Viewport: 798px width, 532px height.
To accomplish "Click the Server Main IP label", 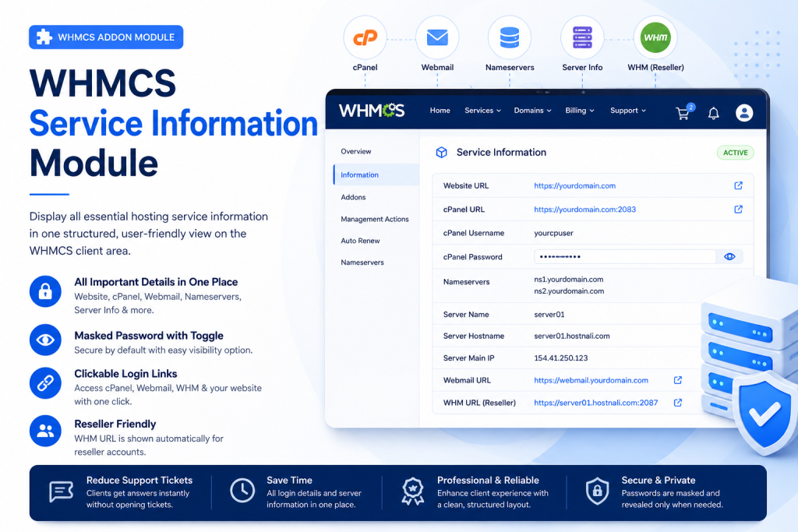I will point(468,358).
